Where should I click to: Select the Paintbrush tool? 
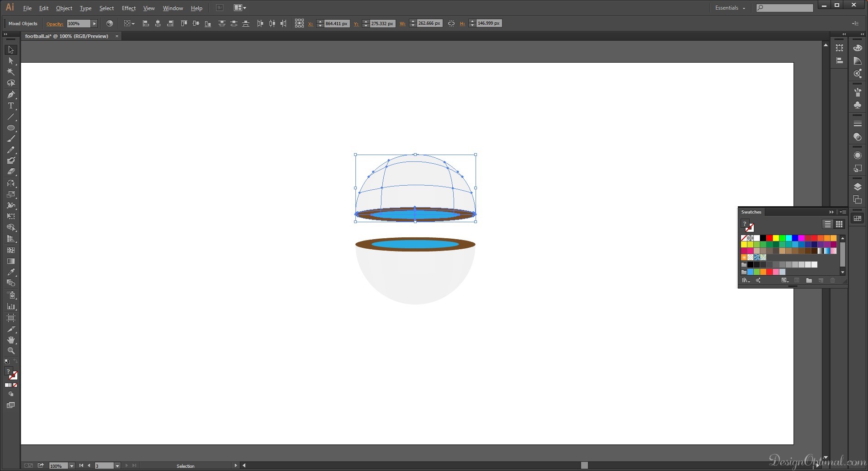11,139
